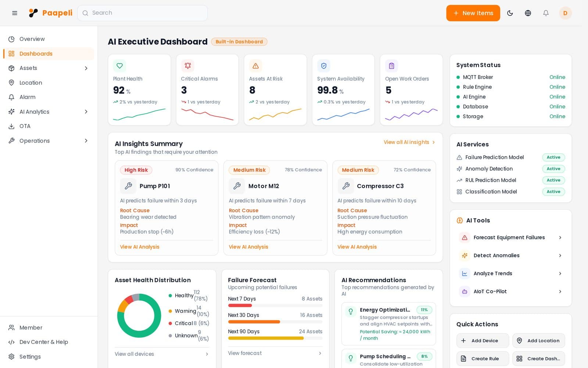Select Dashboards in the sidebar

pos(49,54)
